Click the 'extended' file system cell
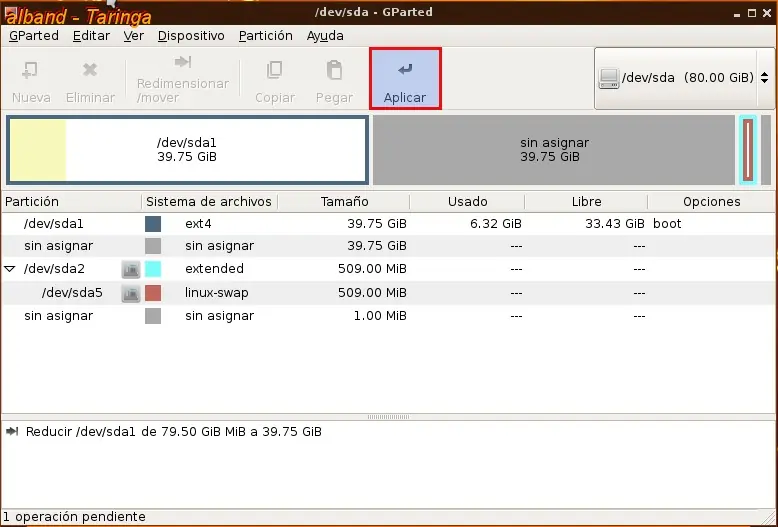778x527 pixels. (x=214, y=269)
